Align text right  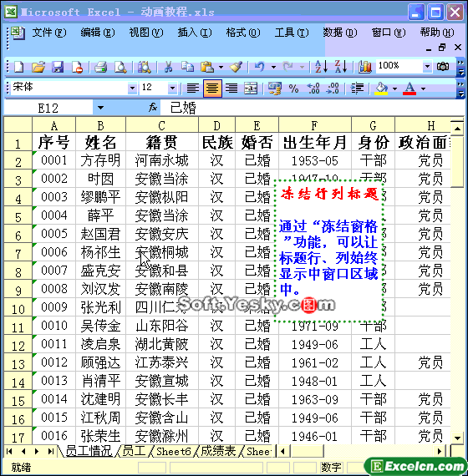tap(231, 89)
